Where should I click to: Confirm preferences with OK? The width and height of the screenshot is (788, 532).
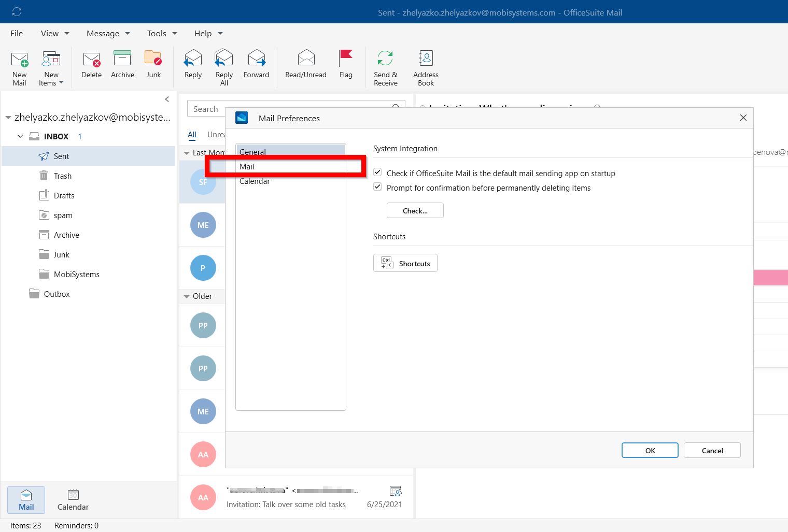point(650,450)
